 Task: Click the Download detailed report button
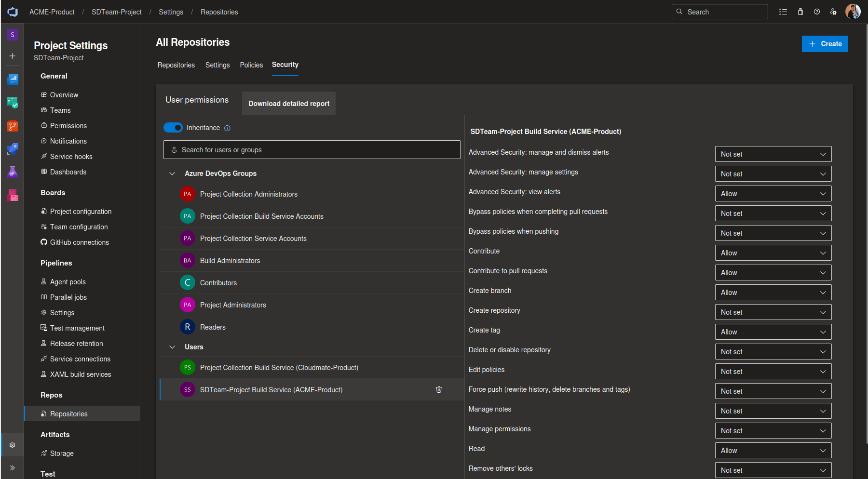pyautogui.click(x=288, y=104)
